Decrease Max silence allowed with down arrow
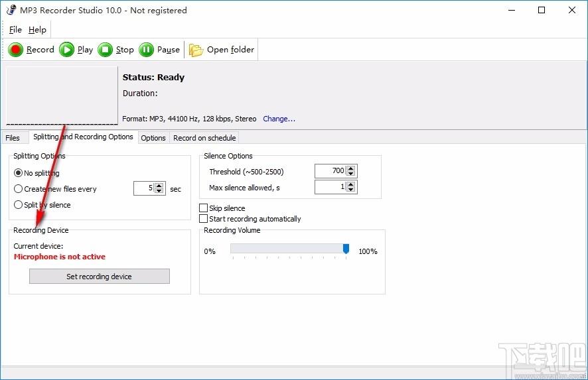This screenshot has width=588, height=380. pyautogui.click(x=351, y=190)
